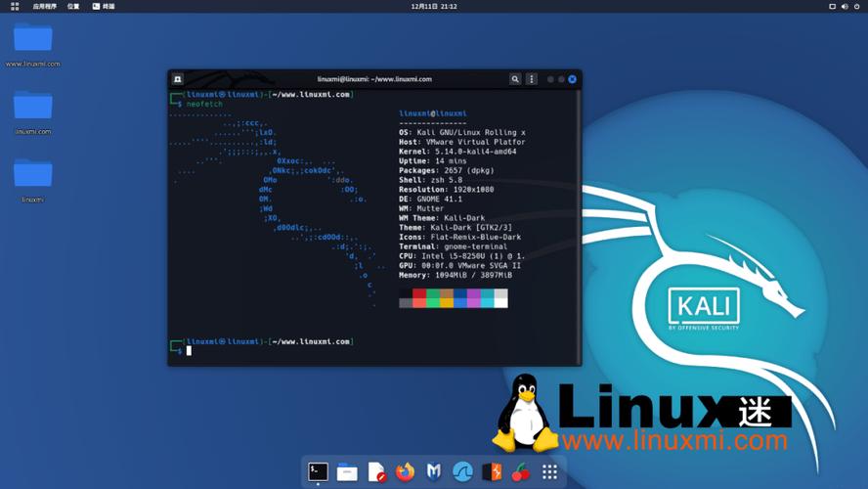Image resolution: width=868 pixels, height=489 pixels.
Task: Open the clock showing 12月11日 21:12
Action: click(434, 6)
